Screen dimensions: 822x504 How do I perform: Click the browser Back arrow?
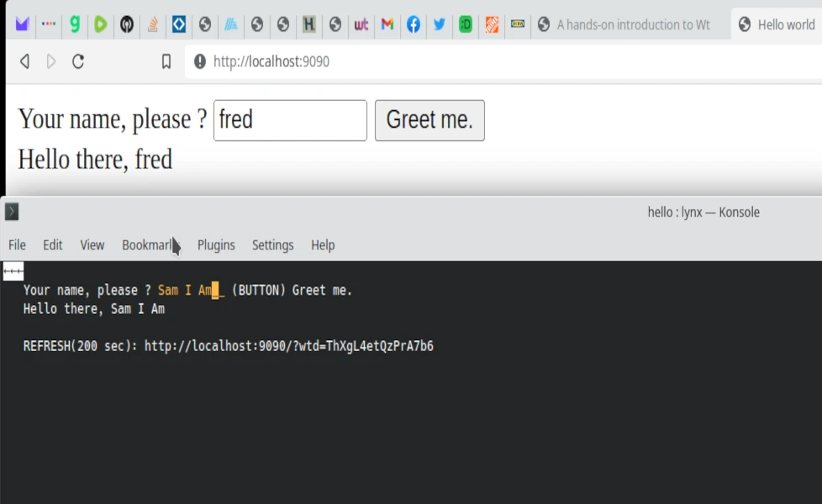(24, 61)
